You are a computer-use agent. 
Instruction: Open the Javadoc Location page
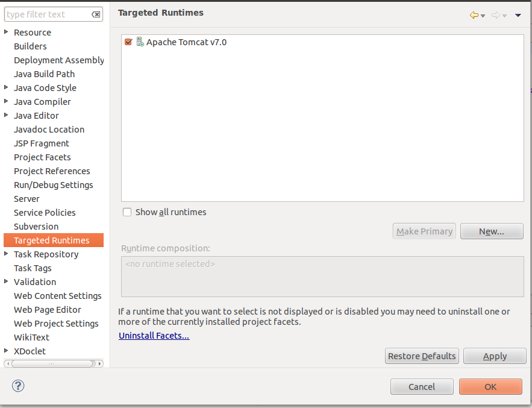[49, 130]
